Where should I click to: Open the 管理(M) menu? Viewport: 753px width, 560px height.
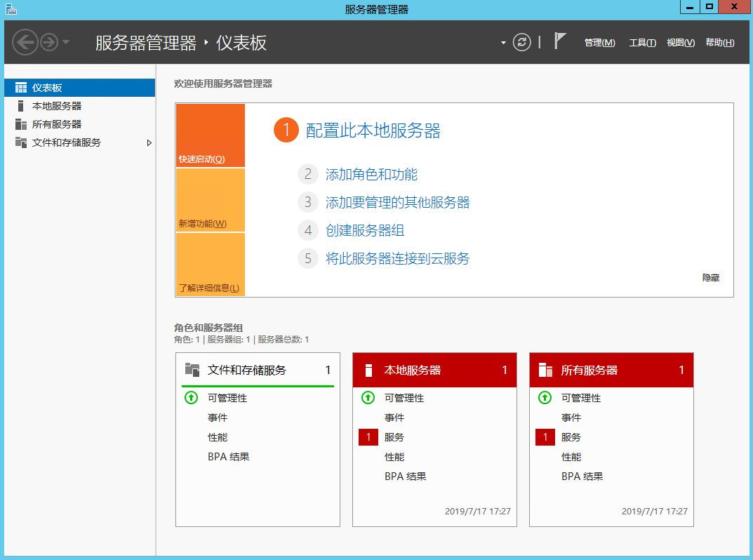[x=599, y=43]
